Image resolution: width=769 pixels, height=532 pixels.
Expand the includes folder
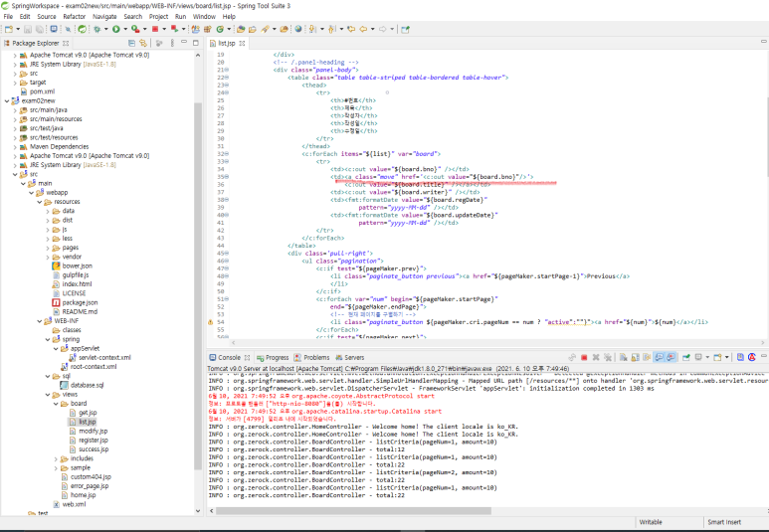click(56, 459)
